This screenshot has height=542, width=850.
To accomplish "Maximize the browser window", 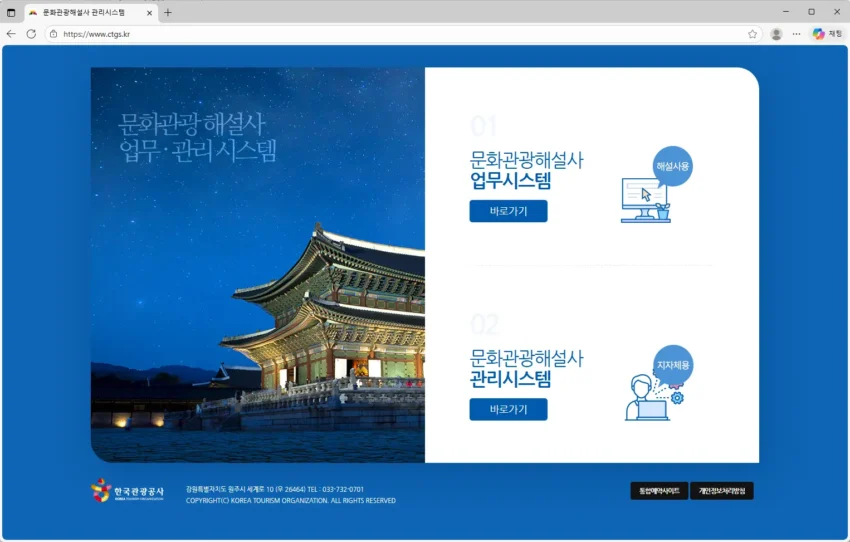I will pos(812,11).
